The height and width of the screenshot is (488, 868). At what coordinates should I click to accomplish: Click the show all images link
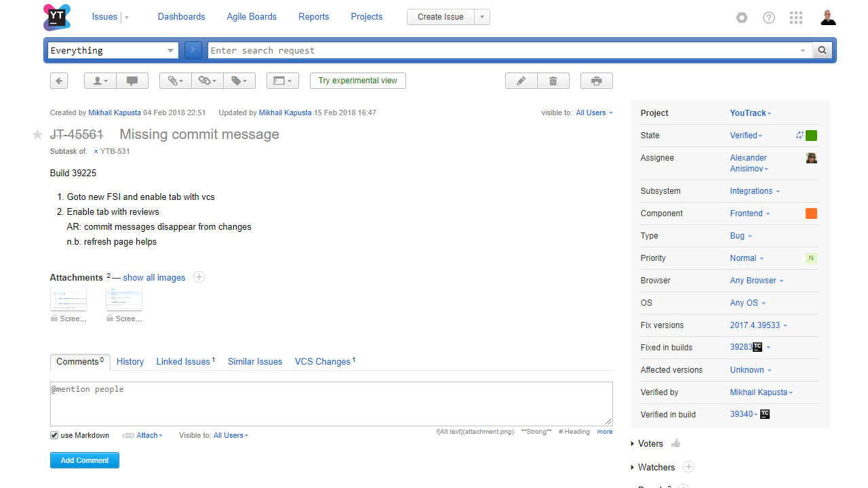coord(154,277)
